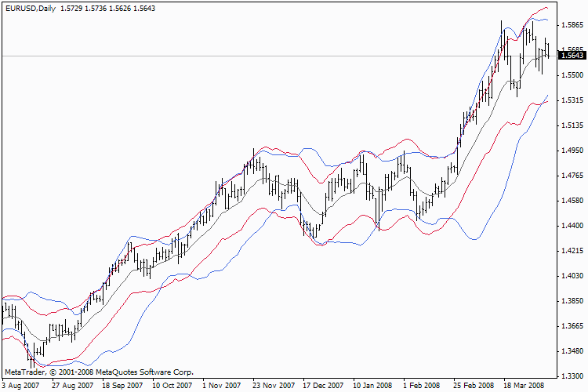Screen dimensions: 588x392
Task: Click the 1 Feb 2008 date marker
Action: pyautogui.click(x=421, y=385)
